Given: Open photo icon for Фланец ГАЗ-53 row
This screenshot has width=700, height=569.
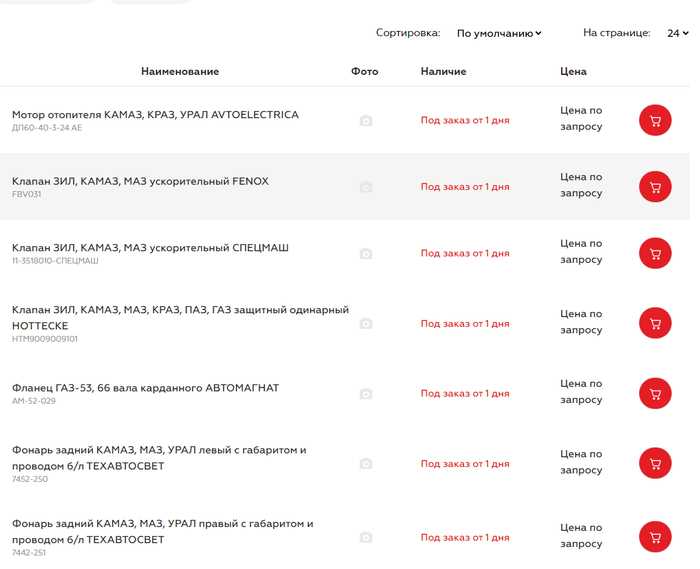Looking at the screenshot, I should (366, 394).
